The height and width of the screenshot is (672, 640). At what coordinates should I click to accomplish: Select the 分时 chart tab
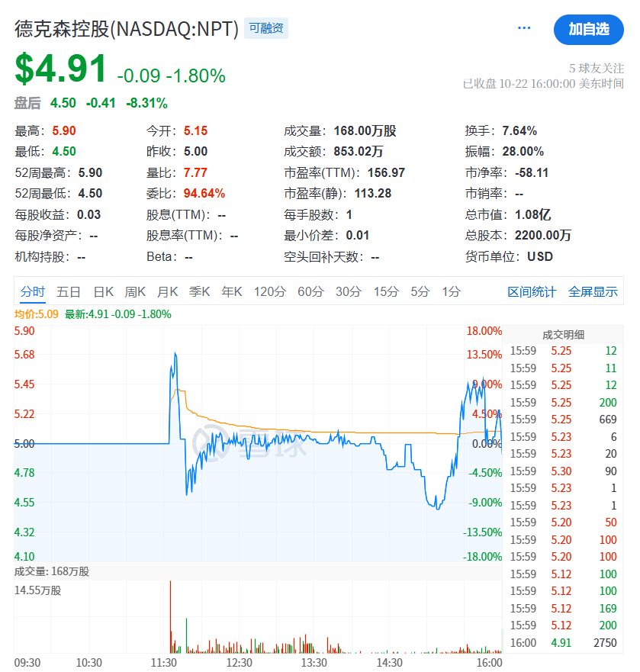[33, 291]
